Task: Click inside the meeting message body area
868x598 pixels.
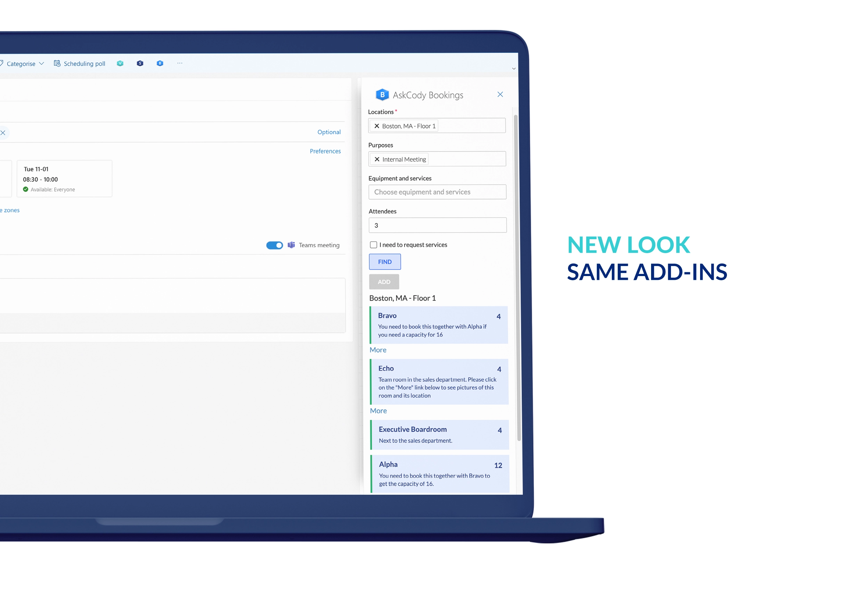Action: [x=172, y=296]
